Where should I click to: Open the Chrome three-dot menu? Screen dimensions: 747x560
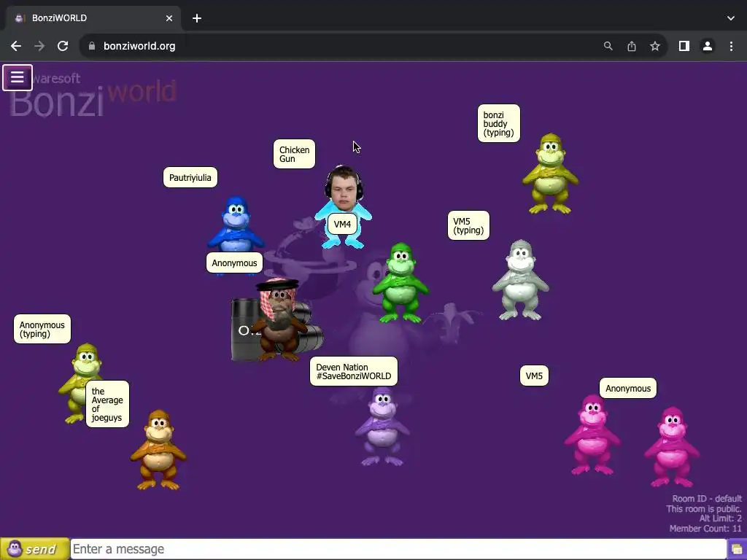(x=731, y=46)
